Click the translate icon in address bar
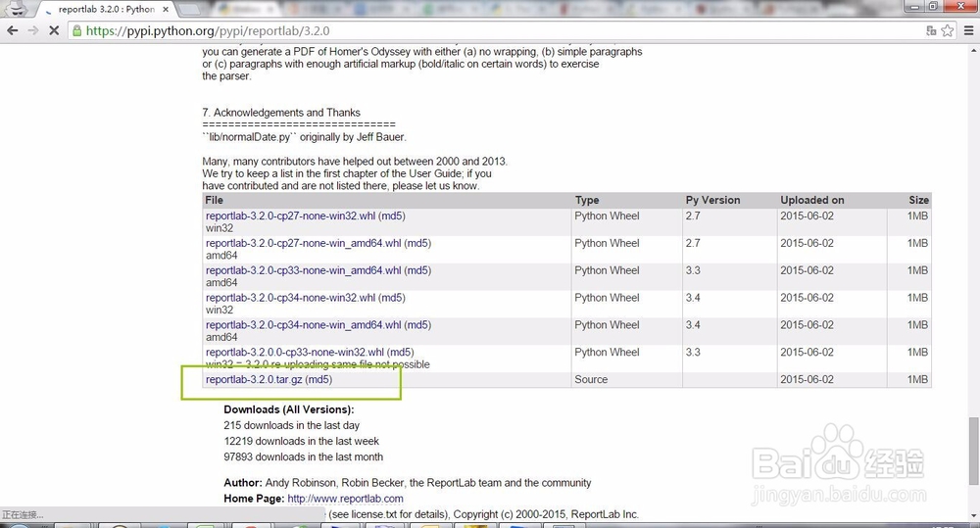Screen dimensions: 980x528 (x=931, y=30)
